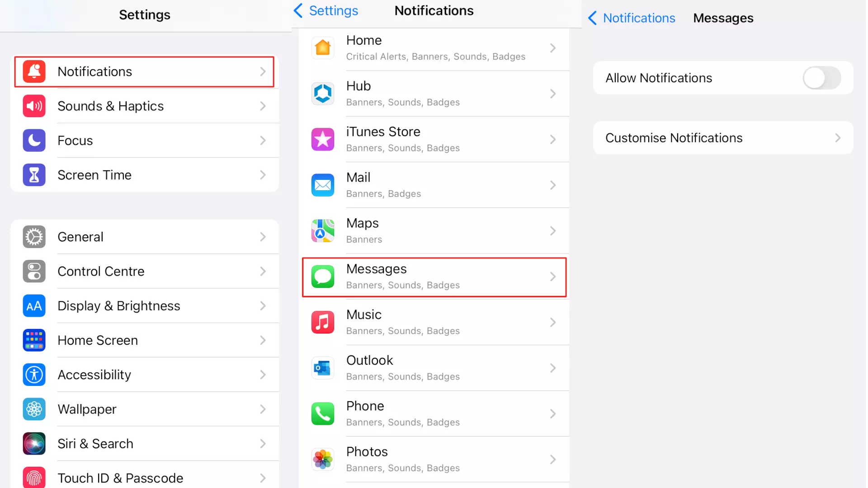Select Messages in Notifications list
The width and height of the screenshot is (868, 488).
click(x=434, y=276)
